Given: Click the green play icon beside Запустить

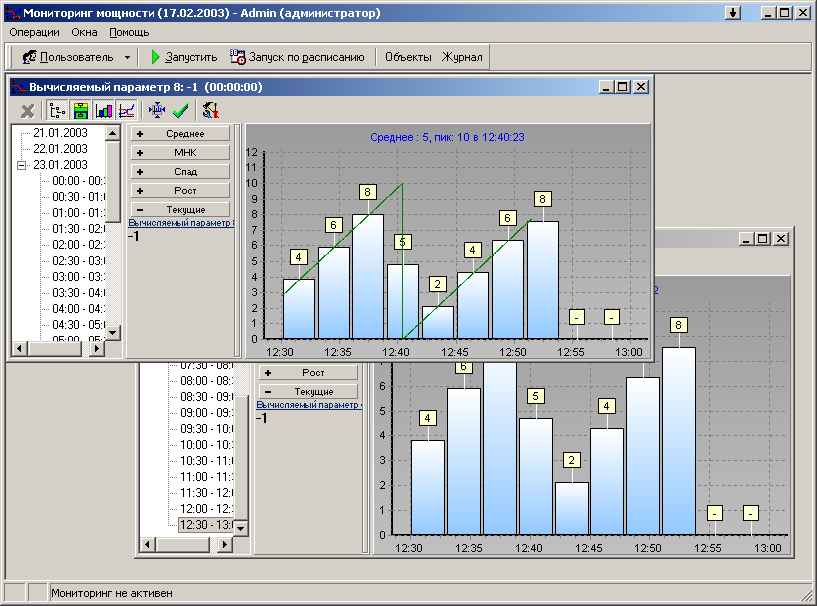Looking at the screenshot, I should (x=155, y=57).
